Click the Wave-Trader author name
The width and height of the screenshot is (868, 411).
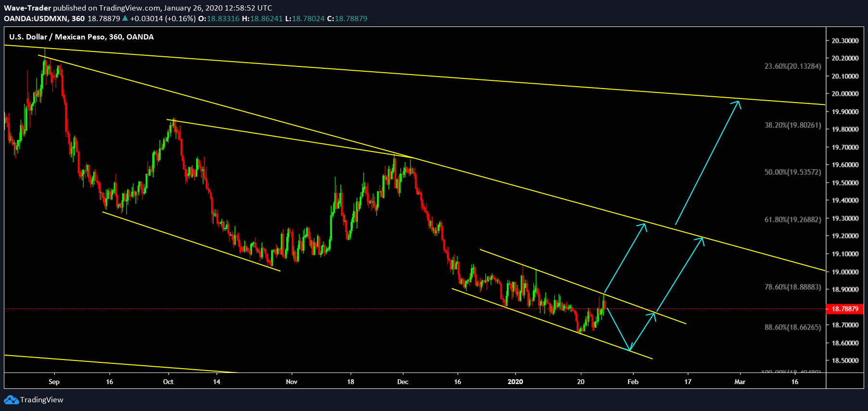pos(27,8)
